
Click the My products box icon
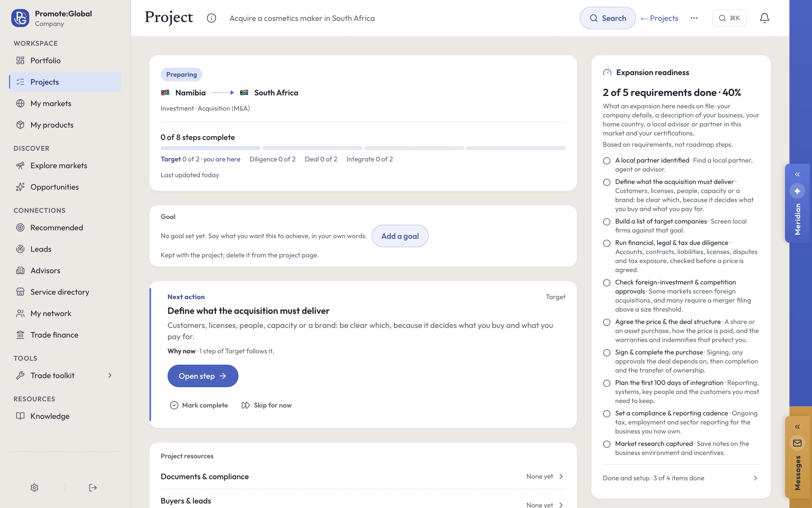21,125
